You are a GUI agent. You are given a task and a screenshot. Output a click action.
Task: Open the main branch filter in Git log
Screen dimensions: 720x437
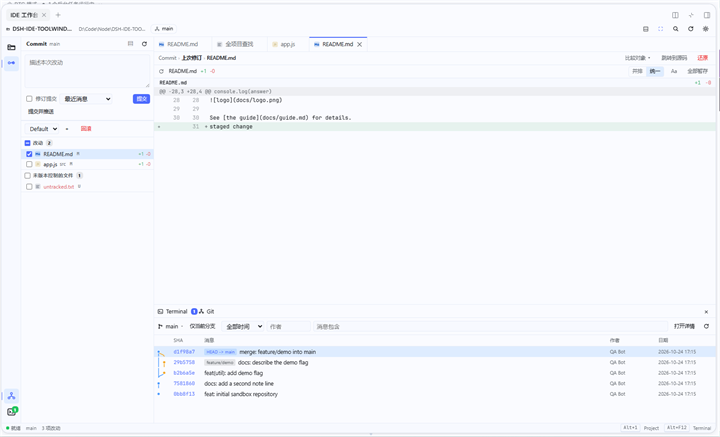(170, 326)
